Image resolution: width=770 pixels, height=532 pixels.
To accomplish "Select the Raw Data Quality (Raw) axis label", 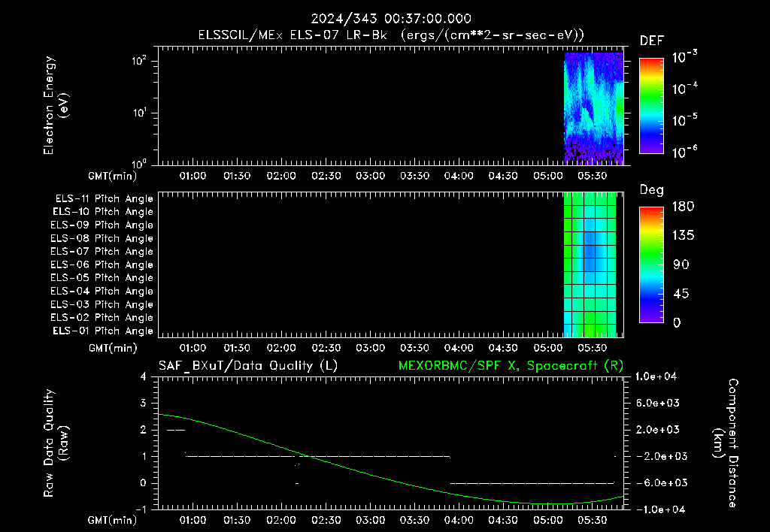I will point(56,443).
